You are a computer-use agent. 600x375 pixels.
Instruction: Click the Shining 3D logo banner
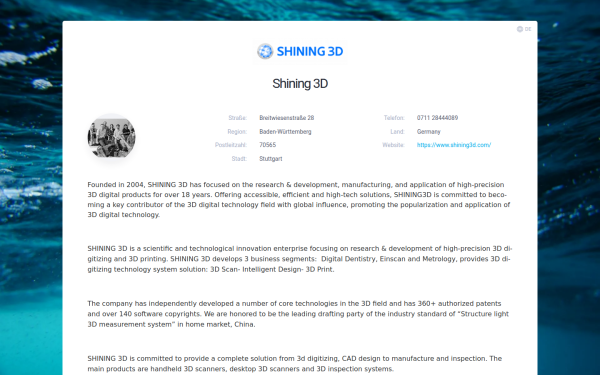pyautogui.click(x=300, y=51)
